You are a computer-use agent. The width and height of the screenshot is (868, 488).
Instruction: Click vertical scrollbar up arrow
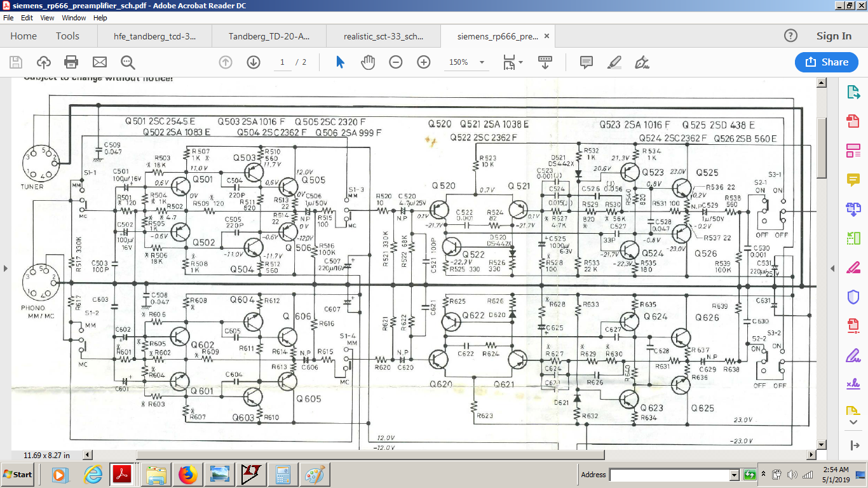pyautogui.click(x=821, y=83)
